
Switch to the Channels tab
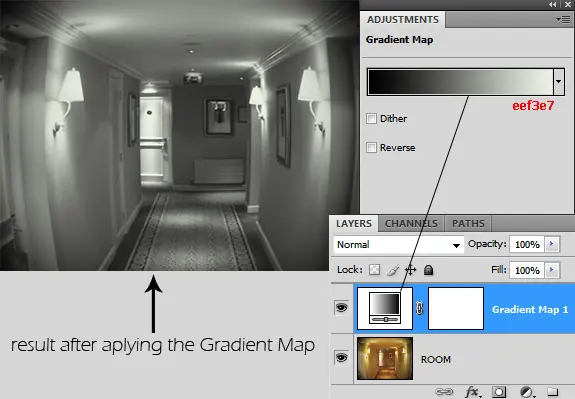(x=411, y=223)
